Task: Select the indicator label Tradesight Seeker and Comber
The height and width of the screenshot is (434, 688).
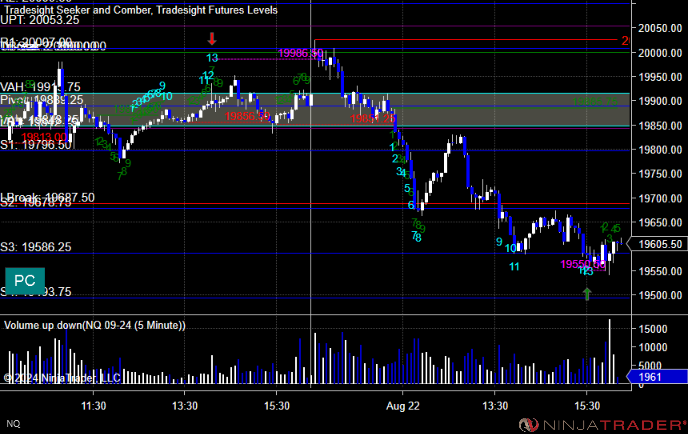Action: click(76, 10)
